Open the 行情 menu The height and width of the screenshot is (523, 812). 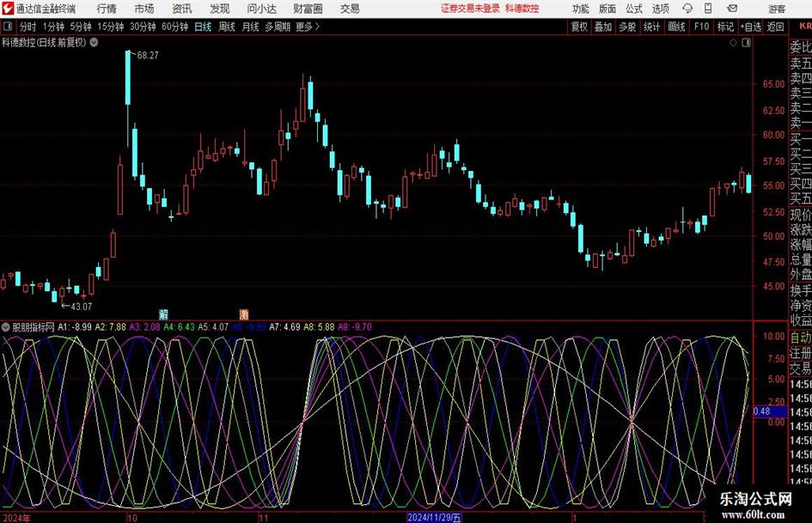coord(107,9)
